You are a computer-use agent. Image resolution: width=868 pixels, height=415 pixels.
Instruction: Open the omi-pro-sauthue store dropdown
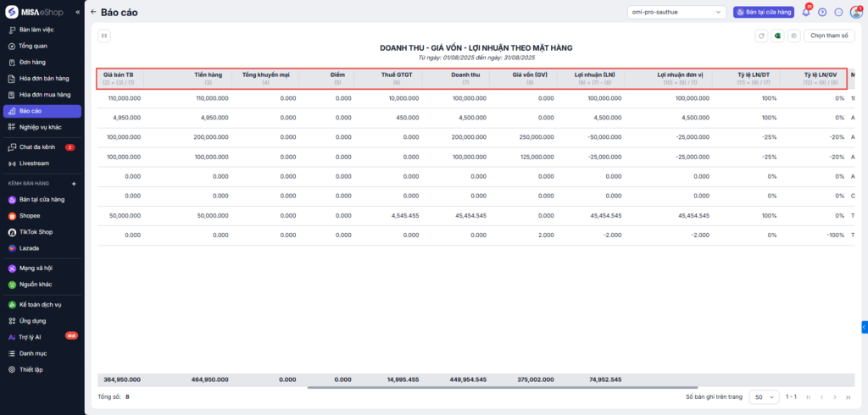coord(676,13)
